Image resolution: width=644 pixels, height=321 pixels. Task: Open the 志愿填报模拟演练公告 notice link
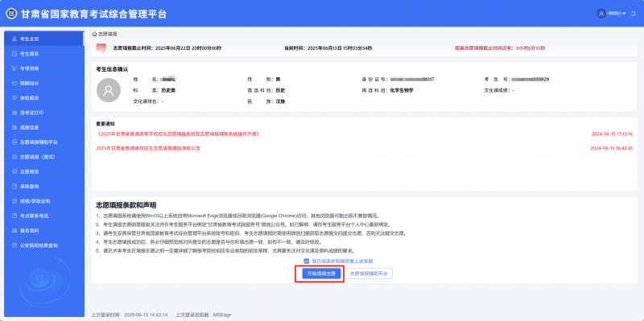coord(148,148)
